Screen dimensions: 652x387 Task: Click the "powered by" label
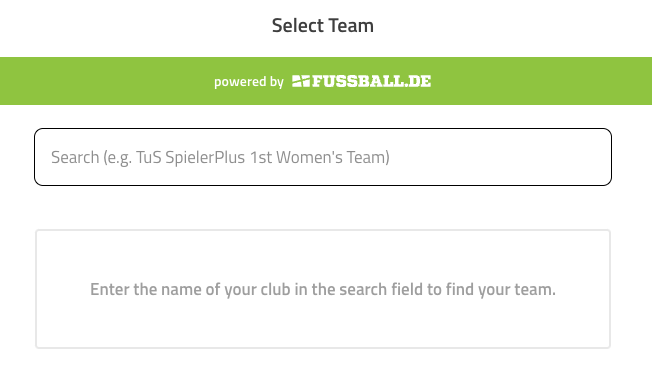(x=249, y=81)
